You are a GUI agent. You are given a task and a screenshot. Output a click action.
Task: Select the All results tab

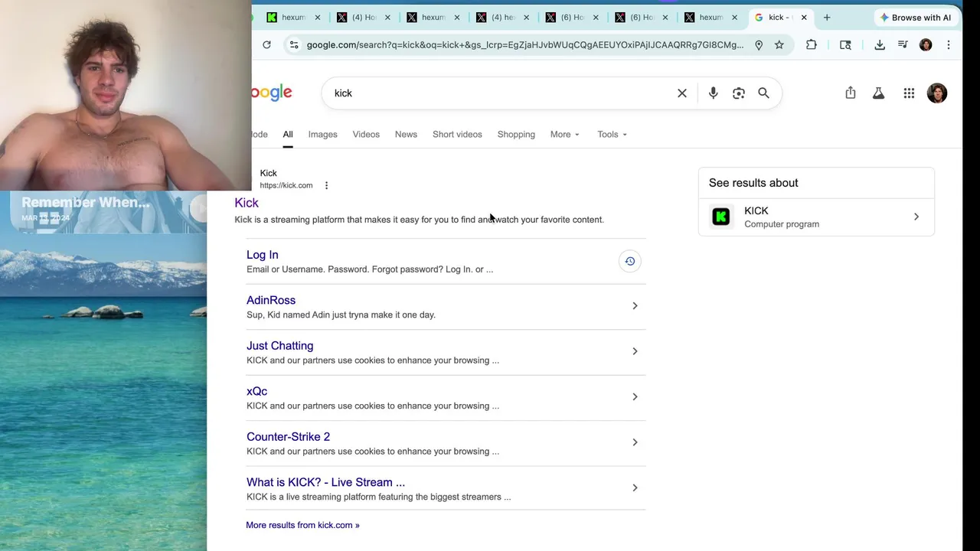pyautogui.click(x=288, y=135)
